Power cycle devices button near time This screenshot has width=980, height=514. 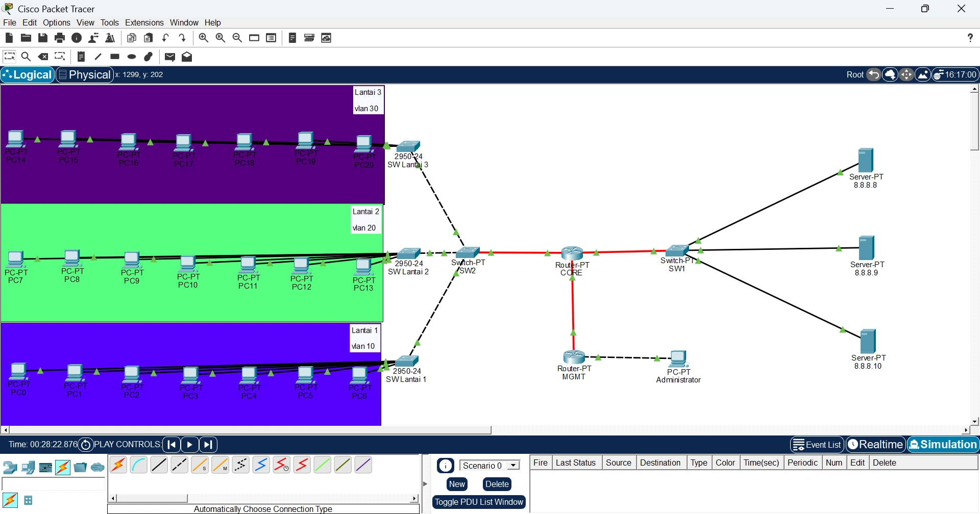tap(86, 445)
